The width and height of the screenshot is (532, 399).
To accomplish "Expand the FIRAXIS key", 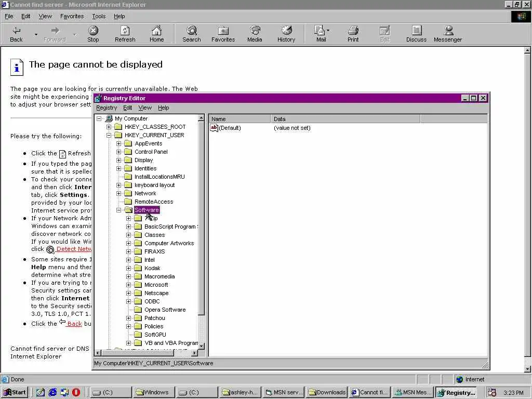I will 129,252.
